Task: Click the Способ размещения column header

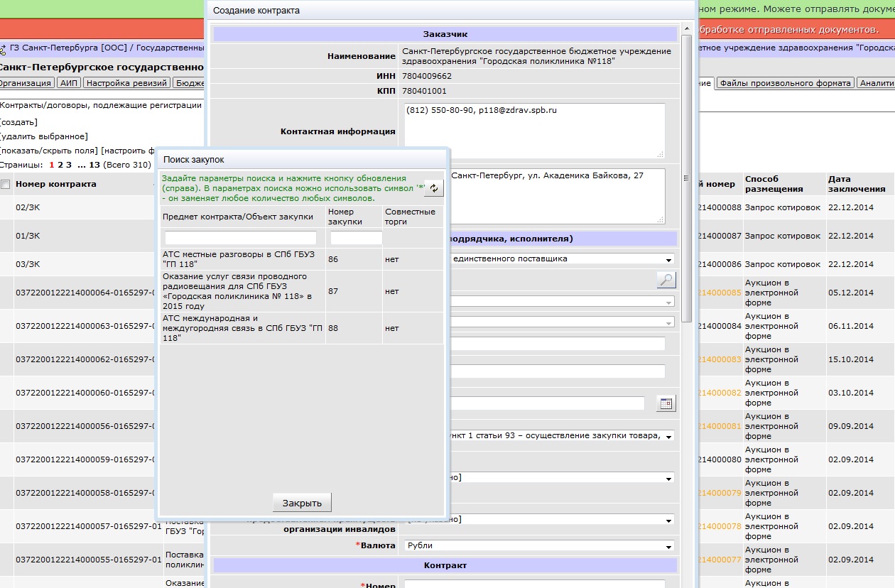Action: tap(774, 184)
